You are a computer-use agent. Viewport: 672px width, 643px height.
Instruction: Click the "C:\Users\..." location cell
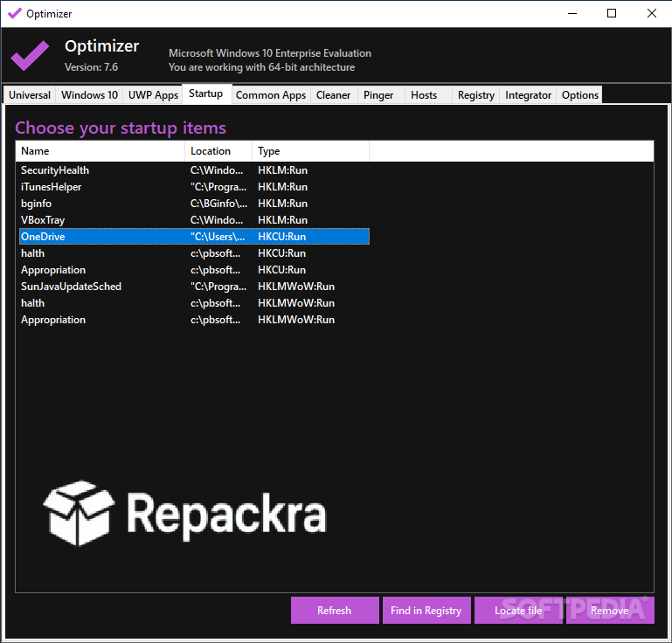218,237
